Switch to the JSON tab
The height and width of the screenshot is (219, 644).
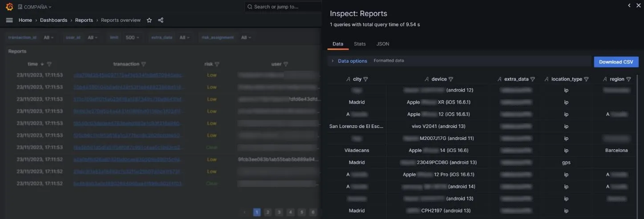[383, 44]
